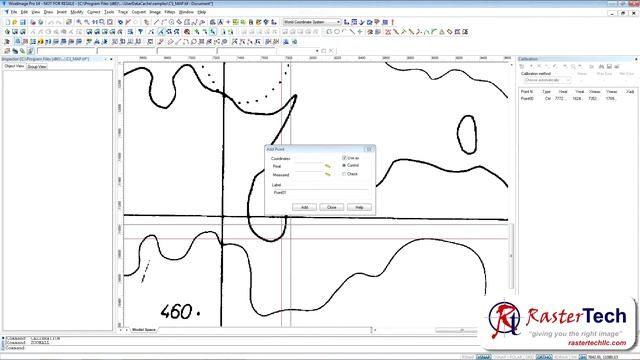The height and width of the screenshot is (360, 640).
Task: Pick Real coordinates with the pick icon
Action: pyautogui.click(x=327, y=166)
